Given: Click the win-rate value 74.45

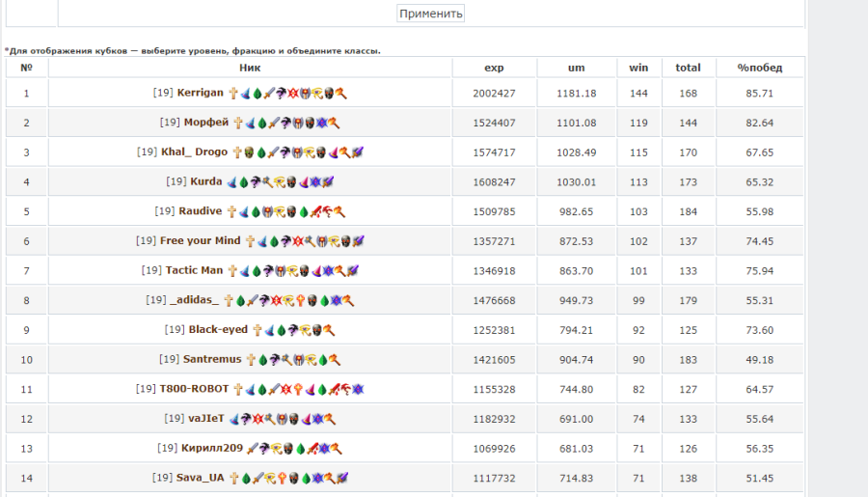Looking at the screenshot, I should [760, 241].
